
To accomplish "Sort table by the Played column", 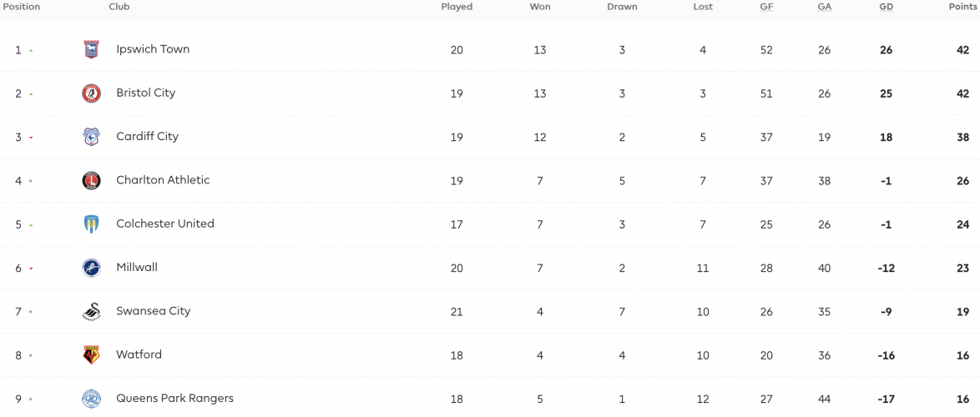I will (457, 7).
